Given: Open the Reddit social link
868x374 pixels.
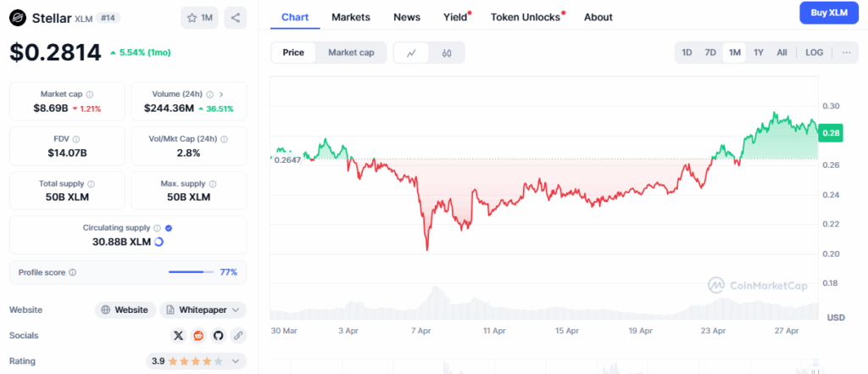Looking at the screenshot, I should point(198,335).
